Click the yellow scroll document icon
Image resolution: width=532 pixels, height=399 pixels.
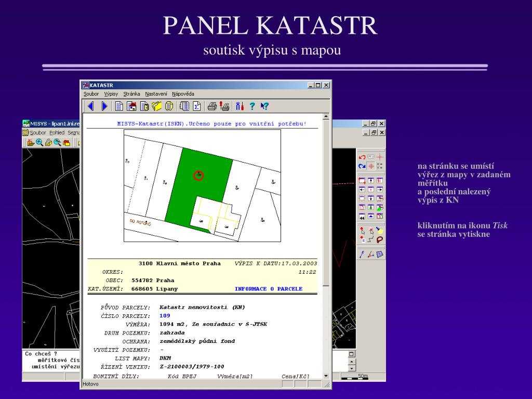[x=169, y=106]
